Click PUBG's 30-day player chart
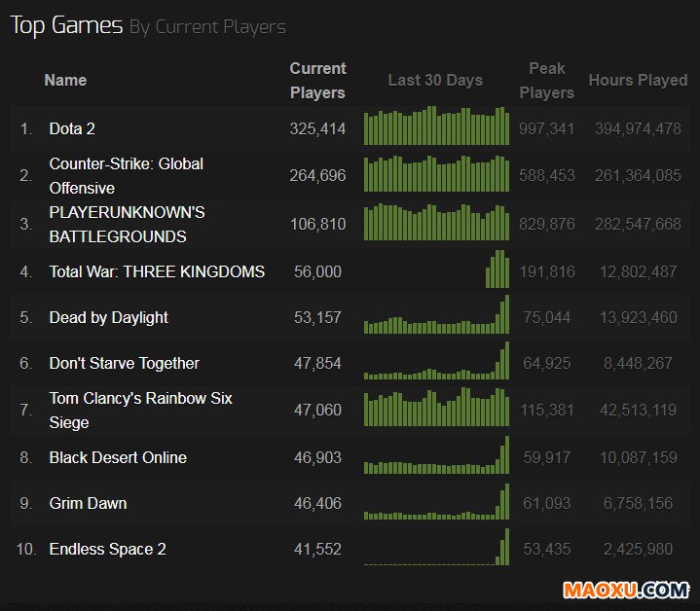Screen dimensions: 700x611 [x=436, y=222]
